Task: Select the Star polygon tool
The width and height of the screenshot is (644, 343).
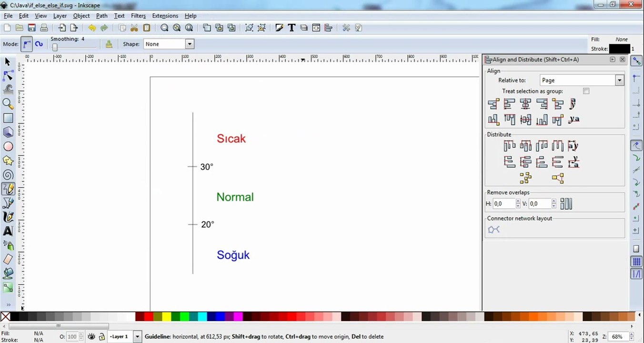Action: pos(8,161)
